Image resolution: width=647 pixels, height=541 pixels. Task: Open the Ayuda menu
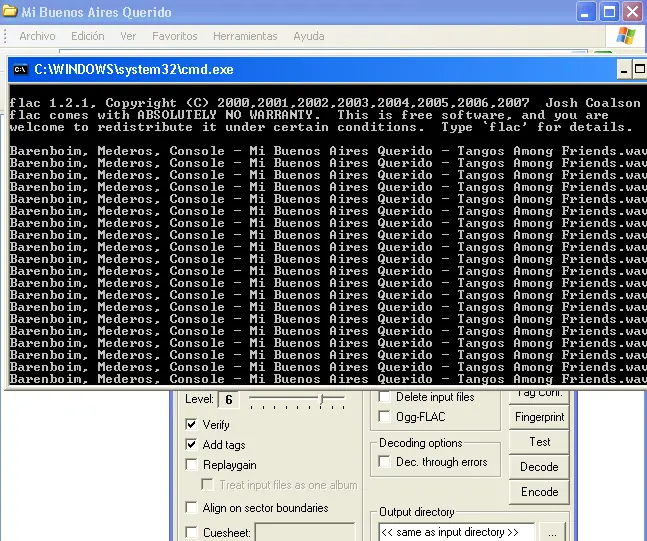click(x=309, y=36)
